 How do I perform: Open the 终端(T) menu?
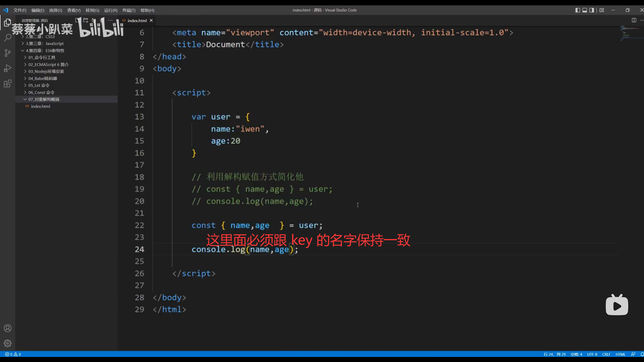[x=129, y=10]
